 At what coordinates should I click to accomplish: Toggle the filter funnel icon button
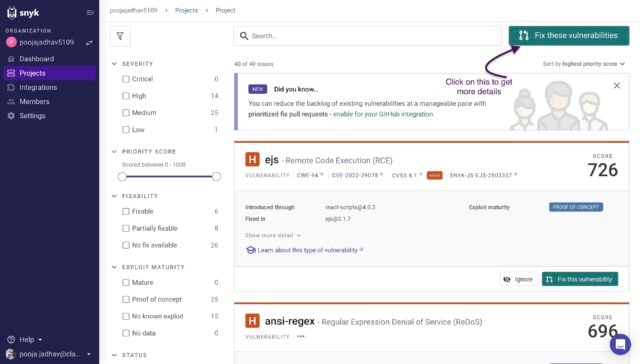120,36
